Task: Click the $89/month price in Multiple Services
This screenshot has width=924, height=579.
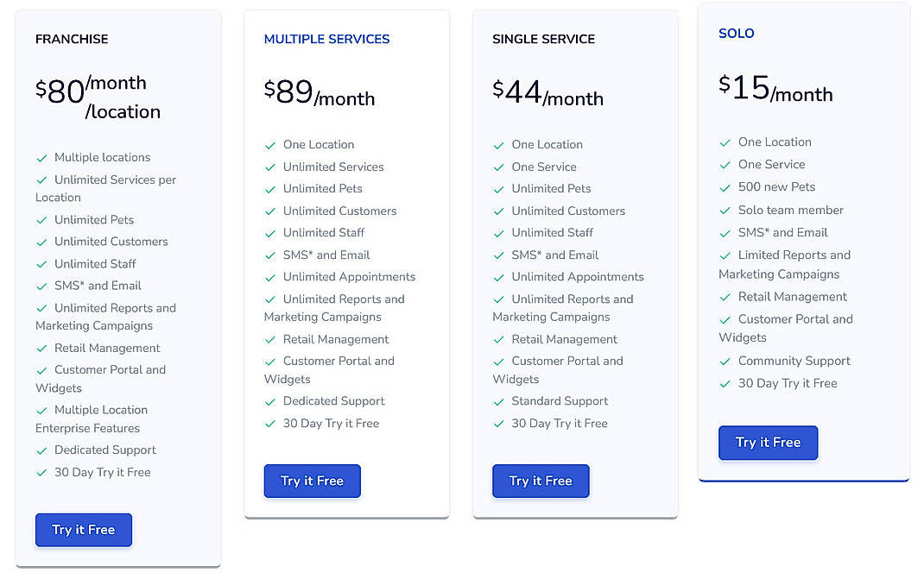Action: click(x=320, y=93)
